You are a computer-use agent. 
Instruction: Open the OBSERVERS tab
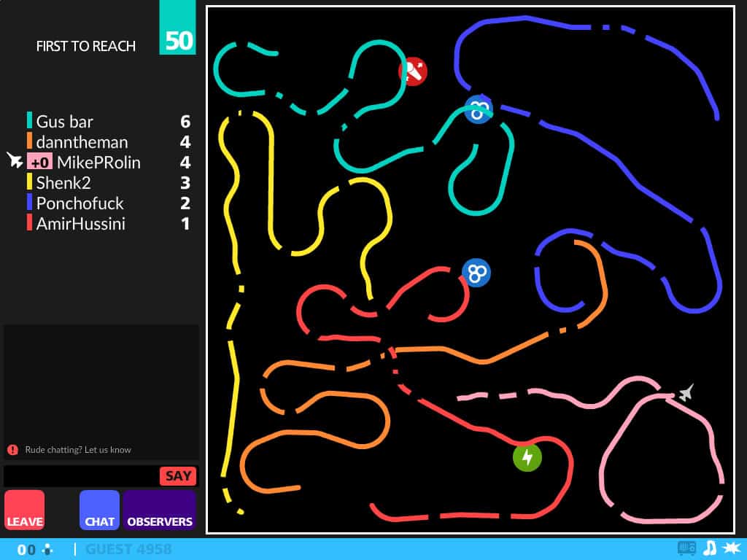click(159, 510)
